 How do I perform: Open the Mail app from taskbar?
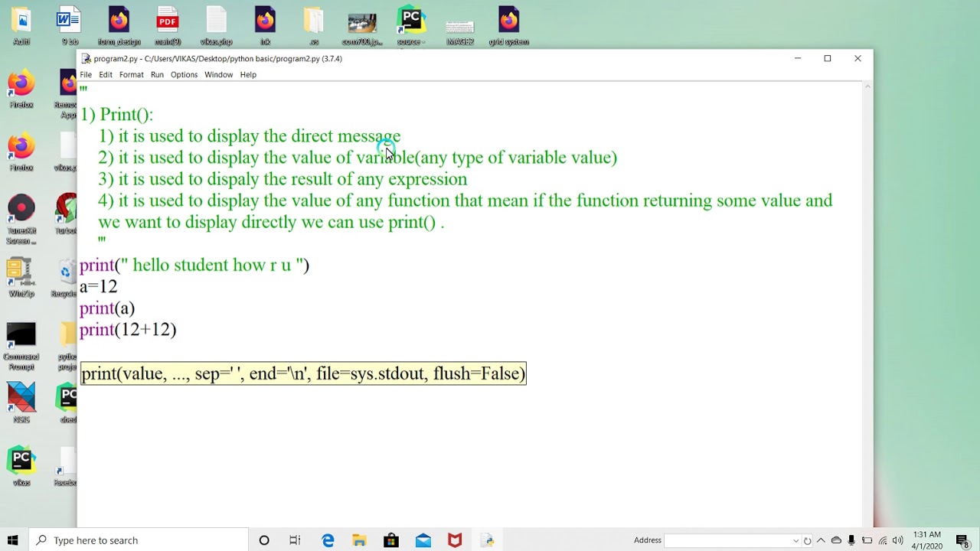423,540
